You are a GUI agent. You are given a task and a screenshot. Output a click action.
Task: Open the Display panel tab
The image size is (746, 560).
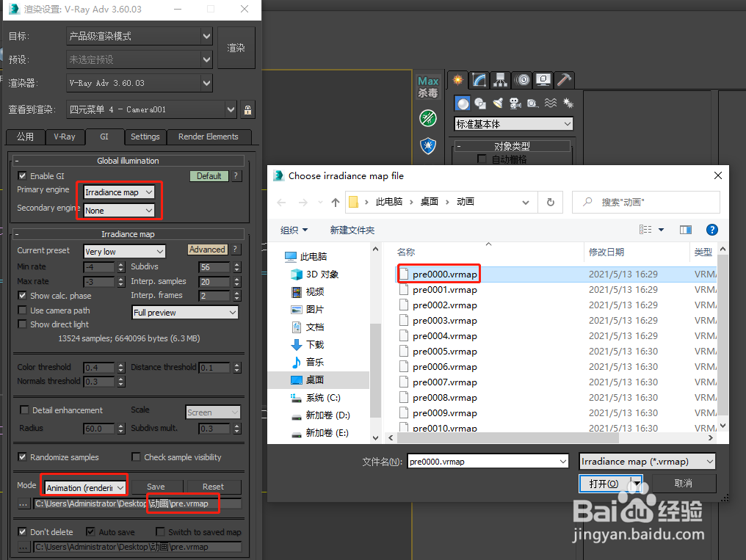(x=543, y=80)
